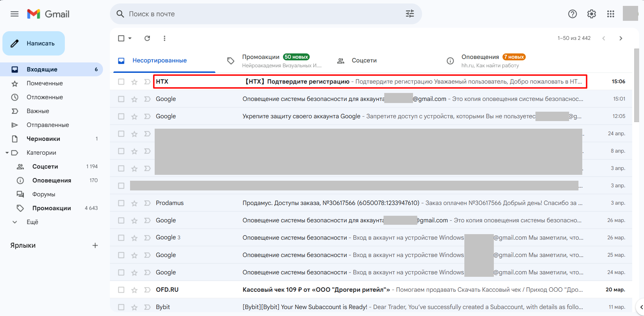This screenshot has height=316, width=644.
Task: Mark the Prodamus email as important
Action: click(147, 203)
